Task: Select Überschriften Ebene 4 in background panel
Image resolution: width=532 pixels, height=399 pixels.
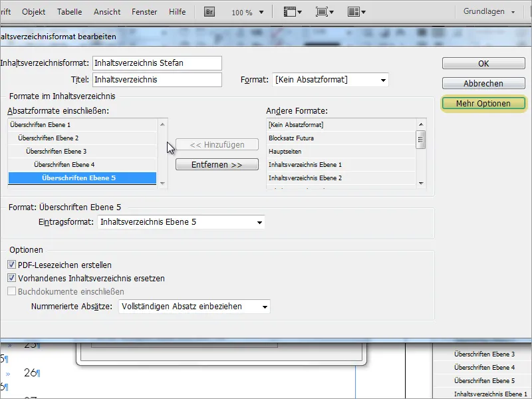Action: click(485, 367)
